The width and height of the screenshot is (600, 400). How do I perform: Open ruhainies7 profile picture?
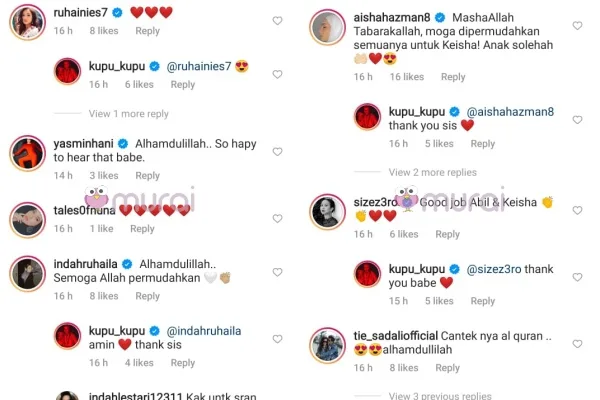[28, 22]
